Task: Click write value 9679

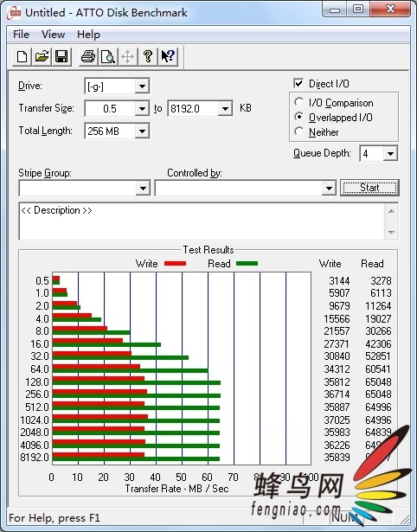Action: pyautogui.click(x=339, y=305)
